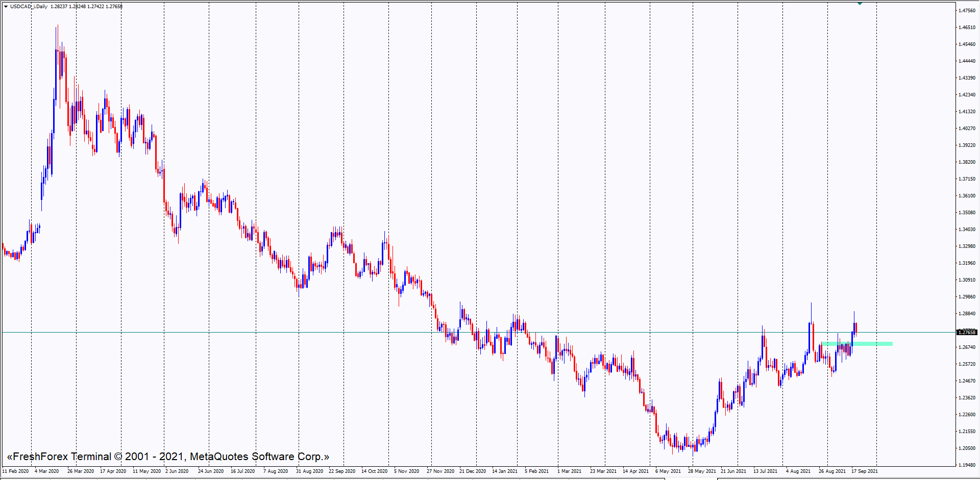Click the 1.47560 price scale label
The height and width of the screenshot is (480, 980).
[x=967, y=11]
